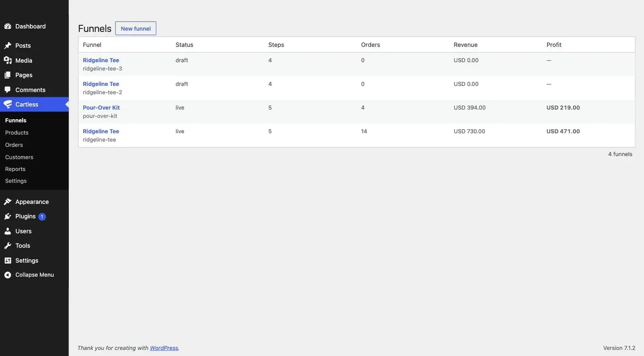
Task: Click the Plugins plug icon
Action: 8,216
